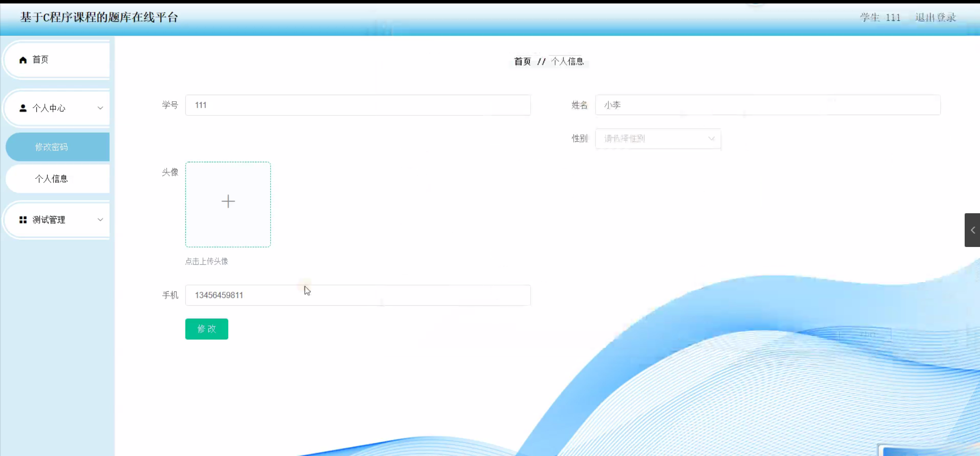The height and width of the screenshot is (456, 980).
Task: Focus the 学号 input field
Action: tap(358, 105)
